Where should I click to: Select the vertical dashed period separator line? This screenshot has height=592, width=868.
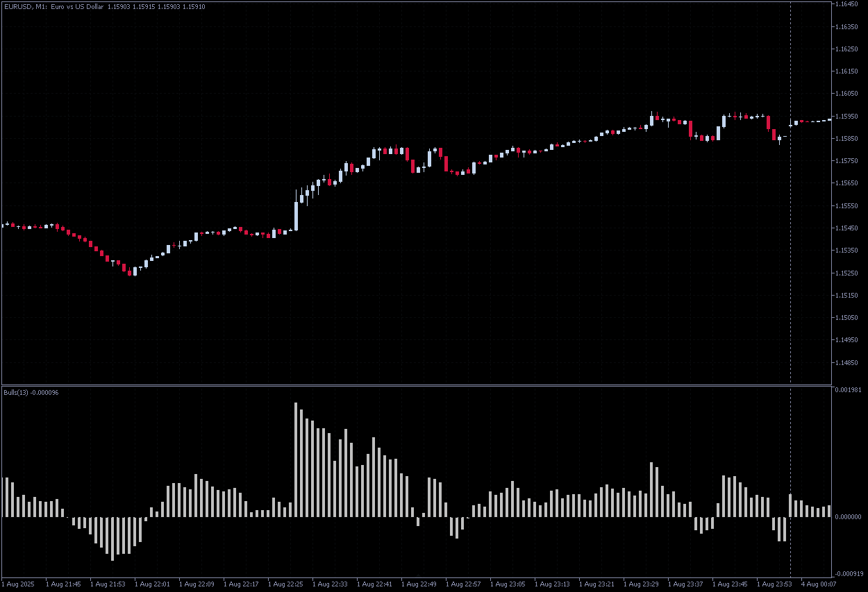[x=790, y=208]
